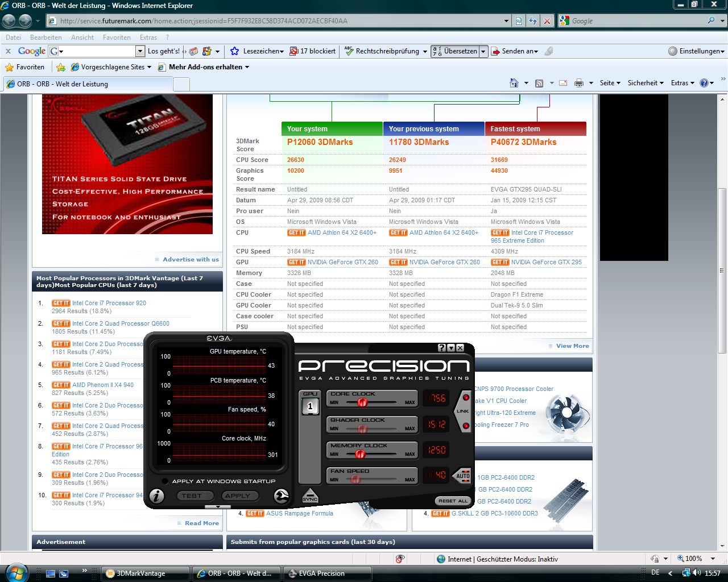Click the Lesezeichen star icon
The image size is (728, 582).
pyautogui.click(x=234, y=51)
